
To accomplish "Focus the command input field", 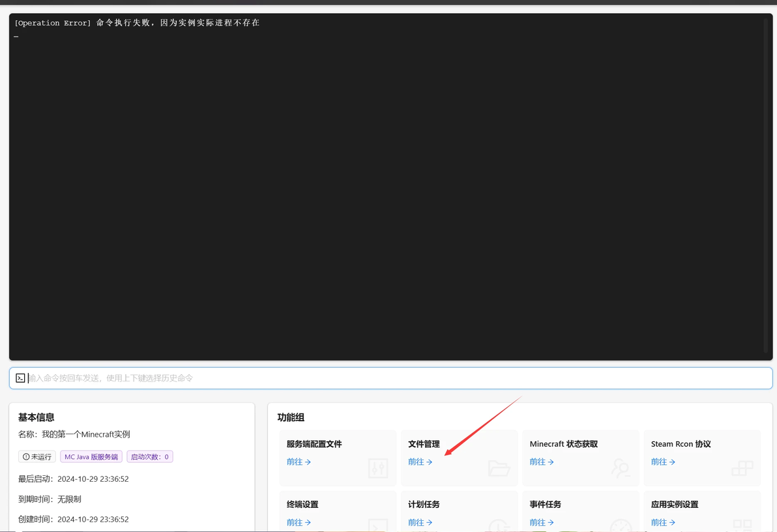I will 390,378.
